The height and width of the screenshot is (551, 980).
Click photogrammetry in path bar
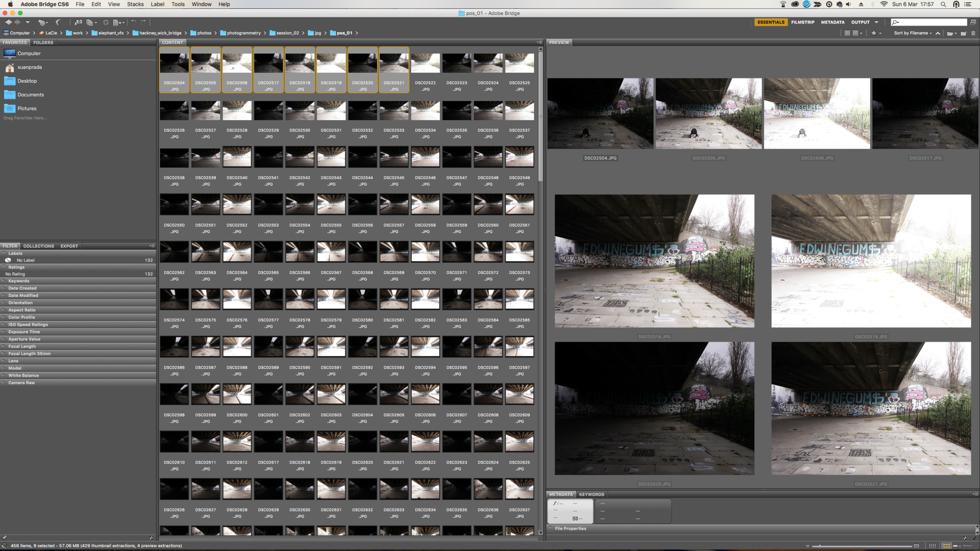(243, 33)
